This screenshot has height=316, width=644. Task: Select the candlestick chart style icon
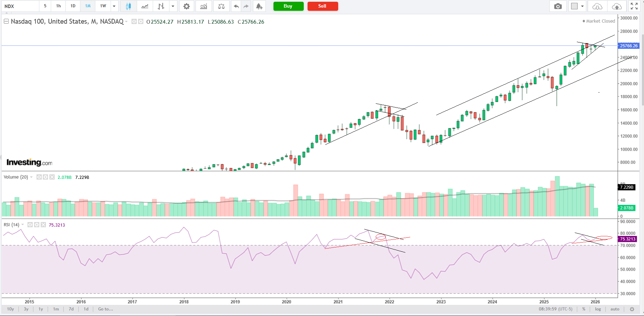click(128, 6)
